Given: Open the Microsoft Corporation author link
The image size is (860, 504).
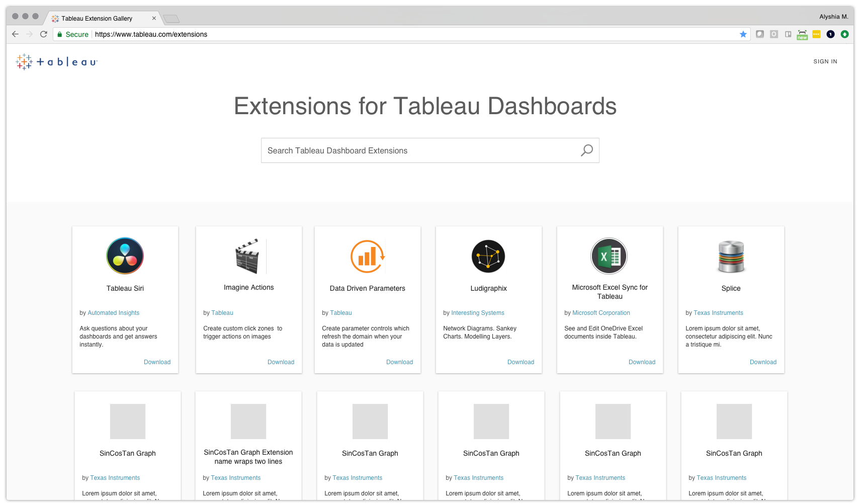Looking at the screenshot, I should pyautogui.click(x=601, y=313).
